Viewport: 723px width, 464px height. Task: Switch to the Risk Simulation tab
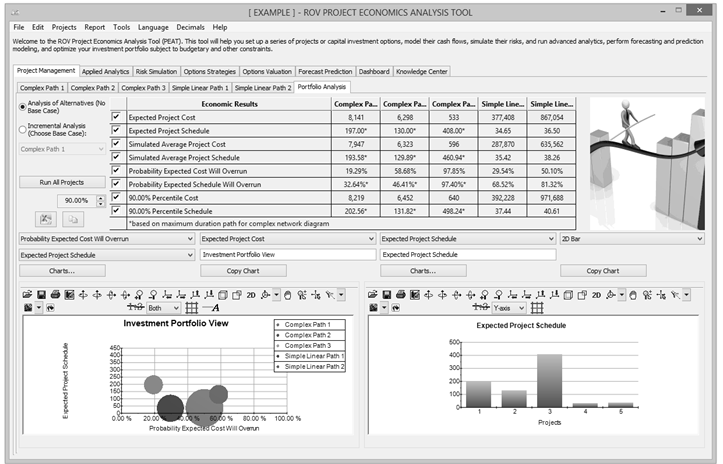click(x=156, y=71)
